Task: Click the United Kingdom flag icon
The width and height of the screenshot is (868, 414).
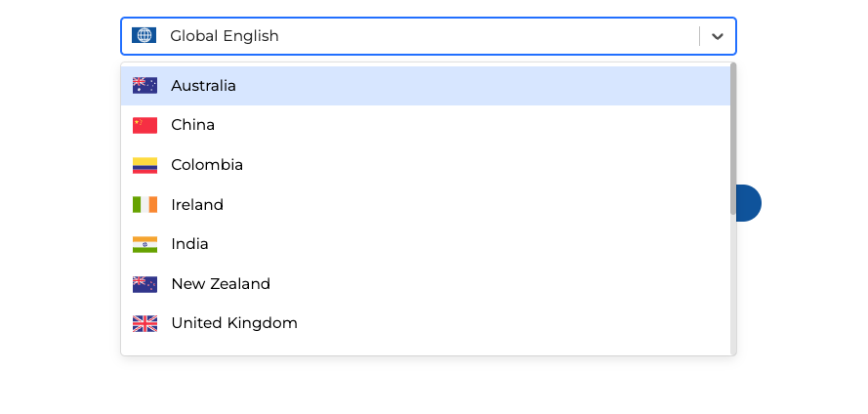Action: [145, 323]
